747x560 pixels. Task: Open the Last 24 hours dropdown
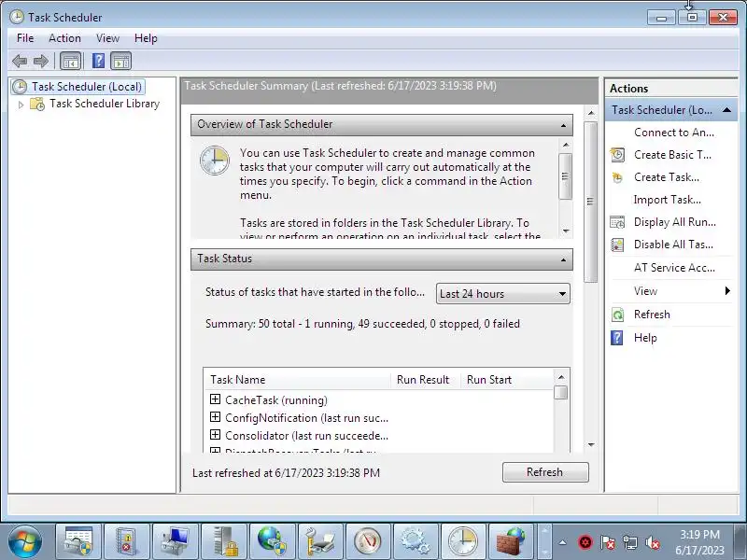(502, 294)
